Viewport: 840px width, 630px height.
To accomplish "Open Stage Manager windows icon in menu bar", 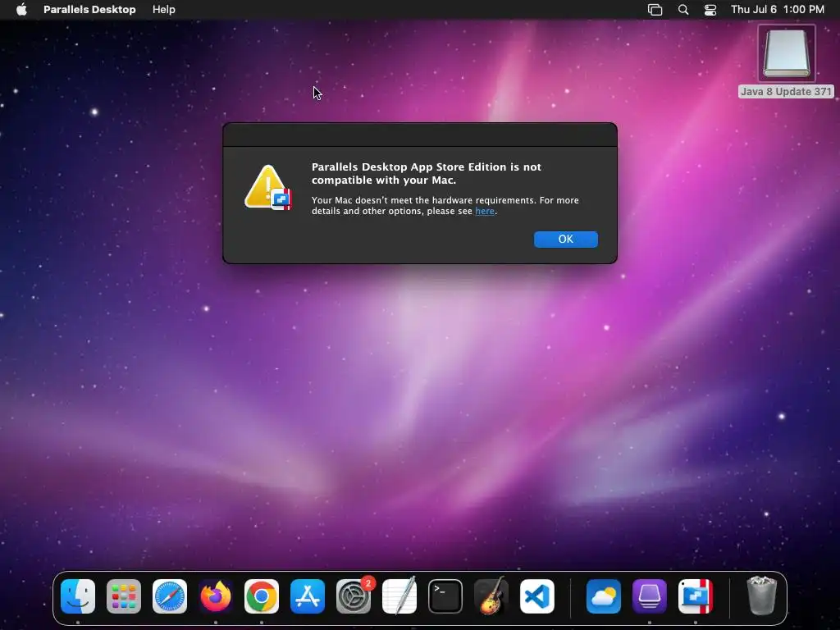I will click(x=655, y=10).
